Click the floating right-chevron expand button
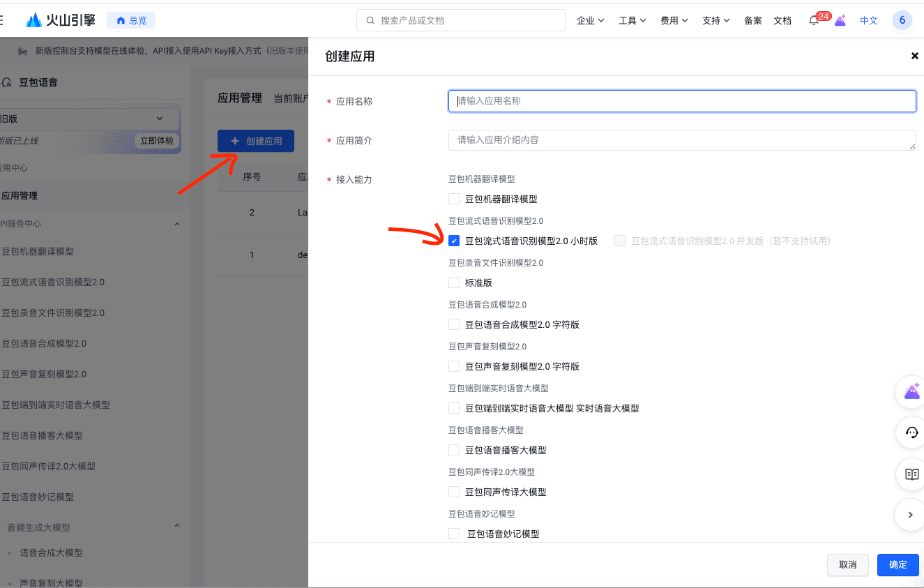The image size is (924, 588). pos(910,515)
